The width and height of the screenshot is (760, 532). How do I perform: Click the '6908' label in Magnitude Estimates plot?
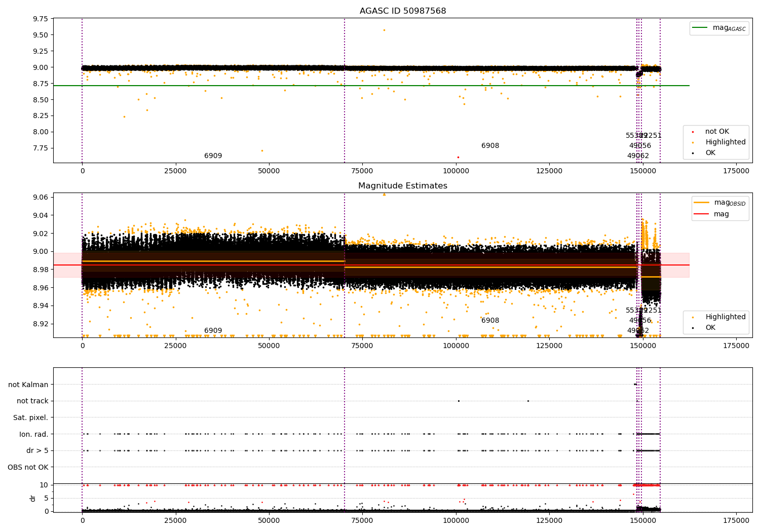point(490,321)
